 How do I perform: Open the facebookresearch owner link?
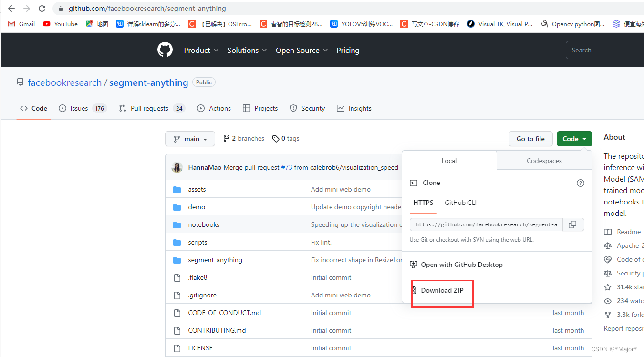tap(64, 82)
